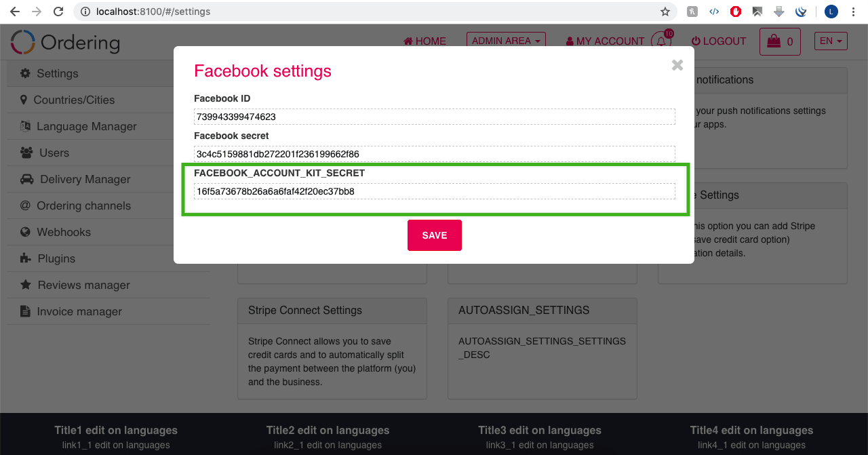Click the Title4 edit on languages heading

[x=752, y=430]
